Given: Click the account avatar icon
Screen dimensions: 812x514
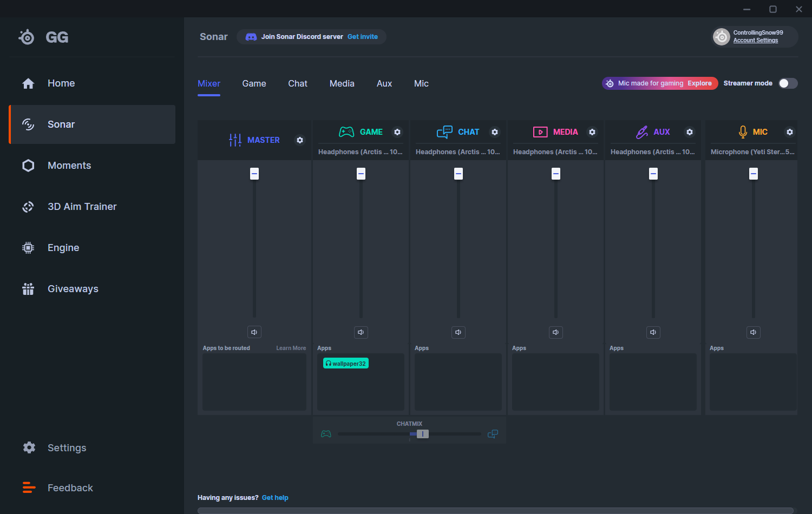Looking at the screenshot, I should click(722, 37).
